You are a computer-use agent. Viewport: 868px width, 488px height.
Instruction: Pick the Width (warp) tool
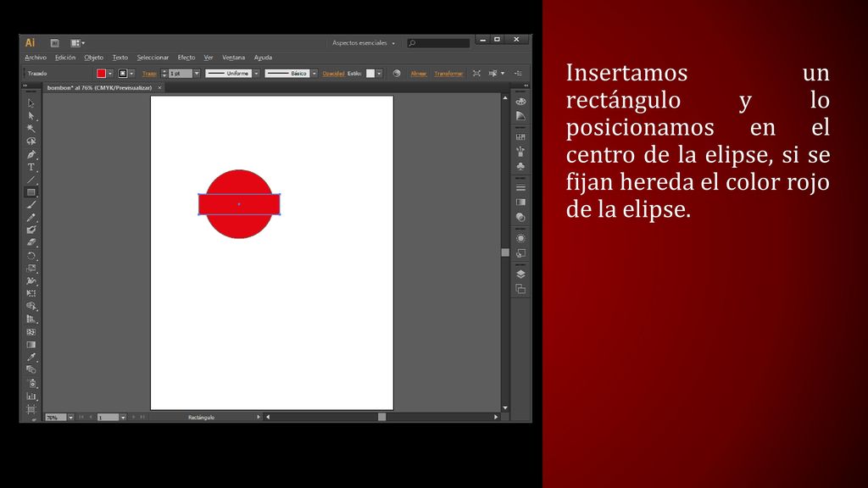pyautogui.click(x=31, y=281)
